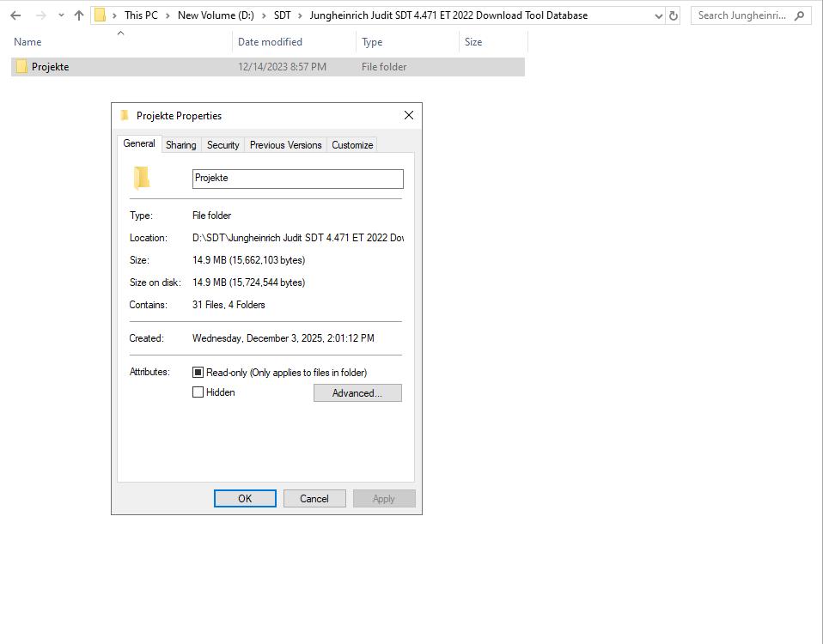Expand chevron after New Volume (D:)
Screen dimensions: 823x644
[264, 15]
